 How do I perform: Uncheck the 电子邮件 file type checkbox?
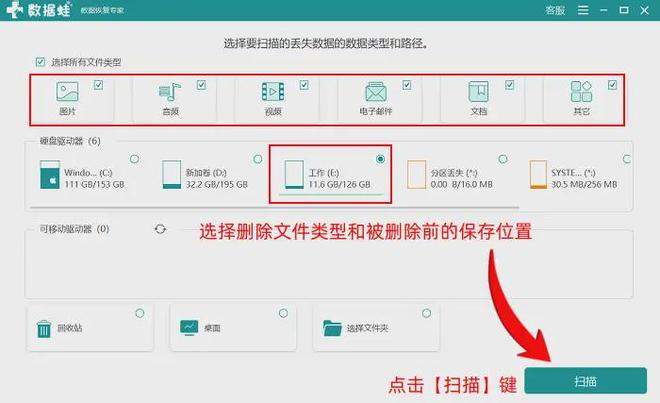point(407,85)
